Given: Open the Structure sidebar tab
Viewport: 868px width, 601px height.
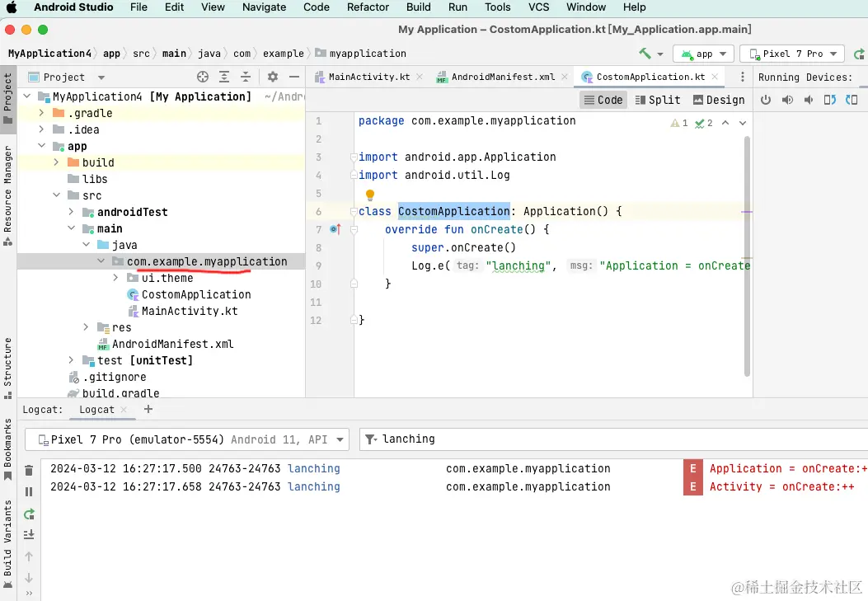Looking at the screenshot, I should [7, 368].
